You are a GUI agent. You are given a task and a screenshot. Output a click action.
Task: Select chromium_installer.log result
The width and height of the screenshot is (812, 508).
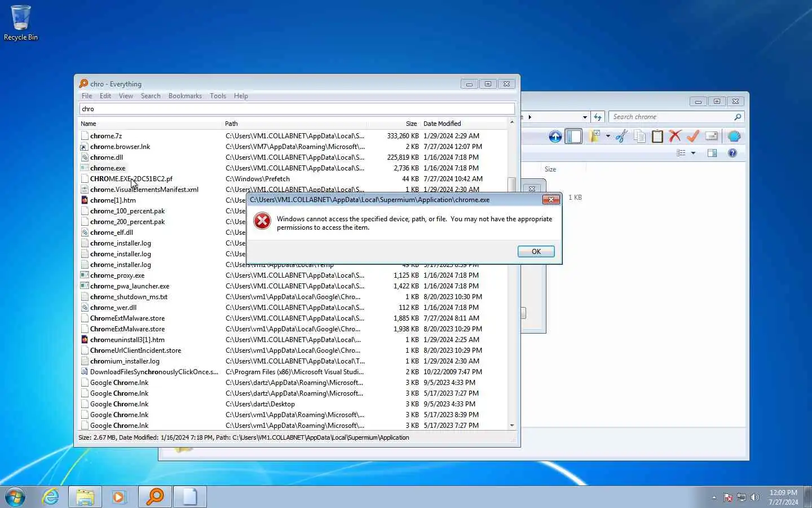coord(125,361)
